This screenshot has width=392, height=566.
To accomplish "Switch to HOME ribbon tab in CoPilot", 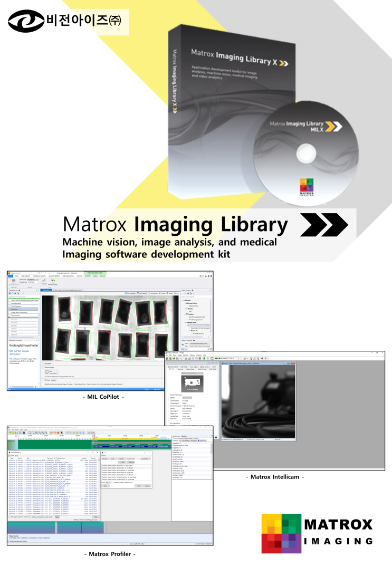I will coord(16,276).
